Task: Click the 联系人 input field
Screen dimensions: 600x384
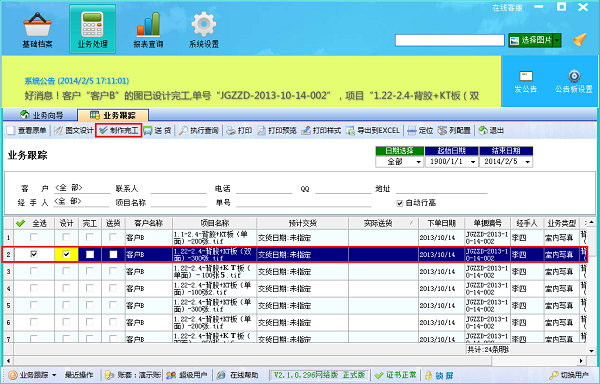Action: (x=179, y=188)
